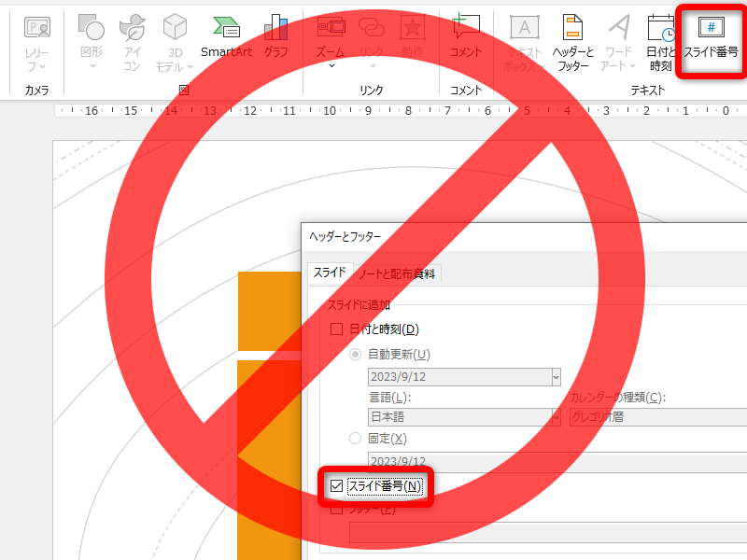Toggle the フッター(F) checkbox

click(x=337, y=510)
